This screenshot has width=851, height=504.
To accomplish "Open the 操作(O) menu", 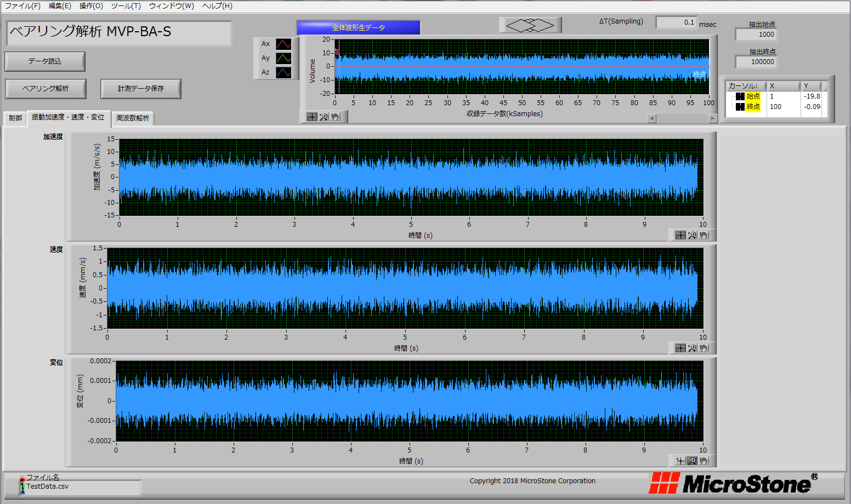I will click(x=91, y=6).
